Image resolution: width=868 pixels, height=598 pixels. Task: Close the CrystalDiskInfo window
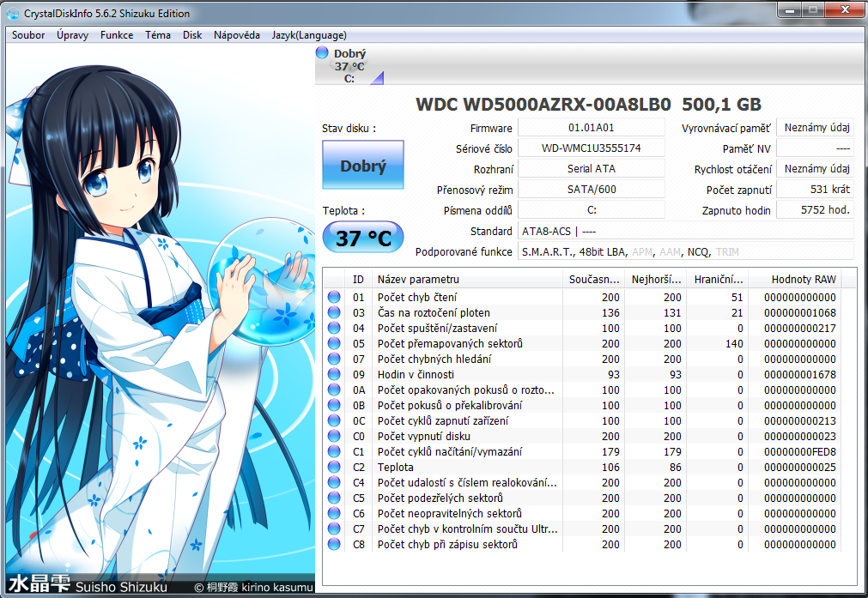(x=846, y=10)
